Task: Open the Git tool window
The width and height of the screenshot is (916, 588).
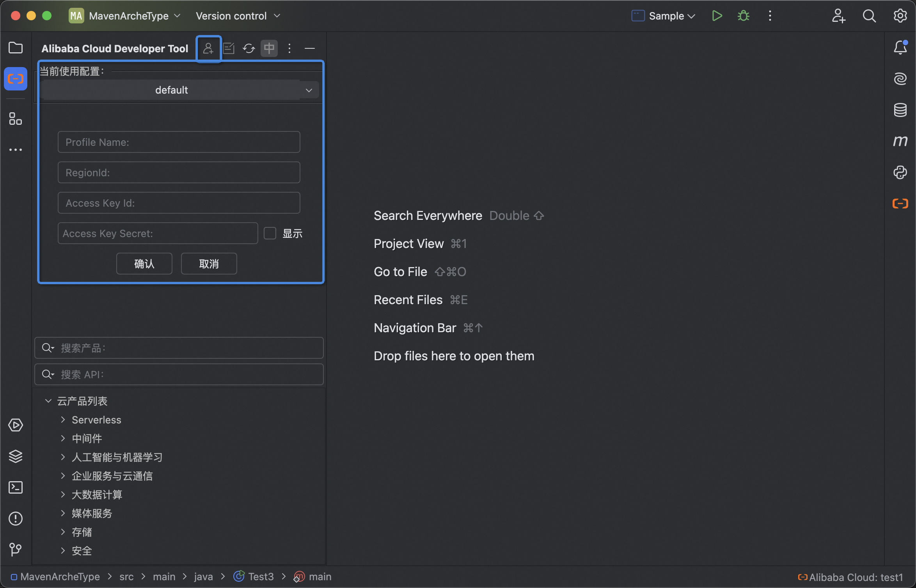Action: coord(16,550)
